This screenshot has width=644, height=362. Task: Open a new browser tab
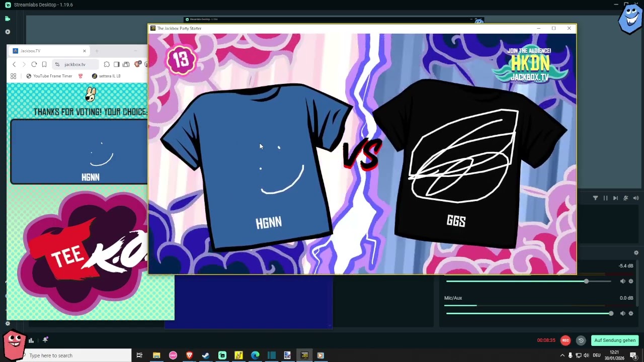click(97, 51)
